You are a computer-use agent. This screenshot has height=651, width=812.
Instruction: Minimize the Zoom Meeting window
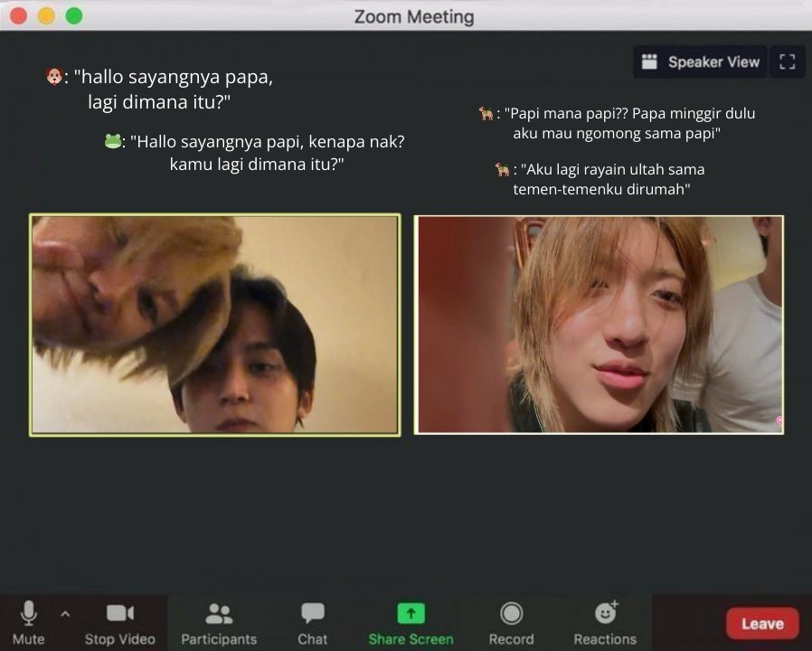click(46, 16)
